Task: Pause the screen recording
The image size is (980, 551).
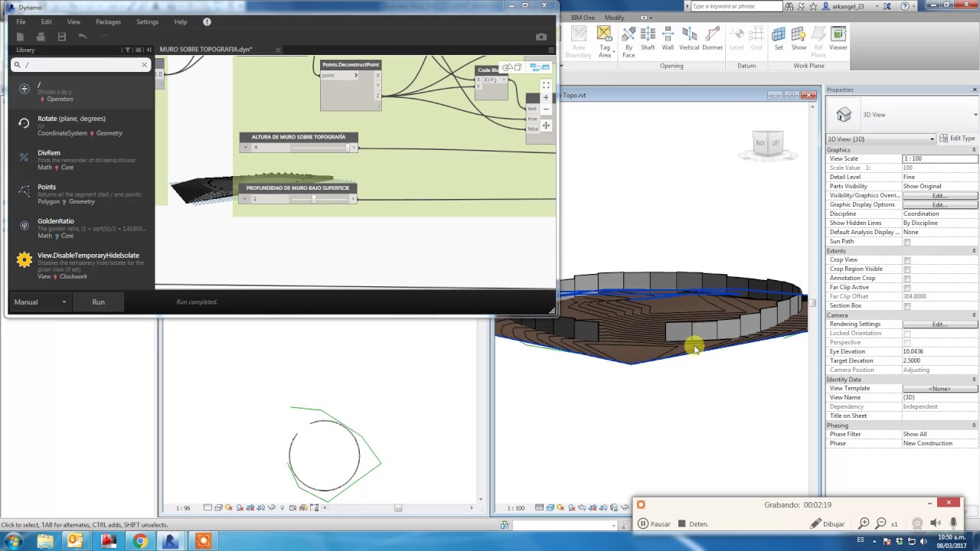Action: pyautogui.click(x=655, y=524)
